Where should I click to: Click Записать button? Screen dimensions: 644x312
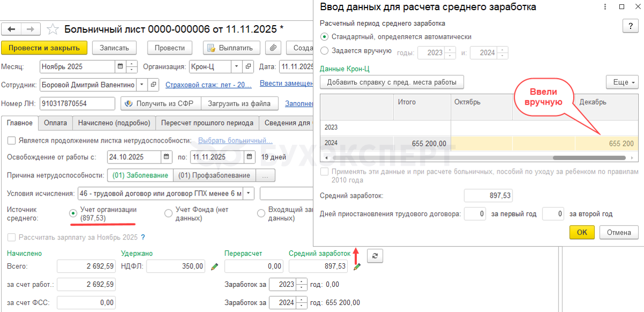click(x=114, y=48)
